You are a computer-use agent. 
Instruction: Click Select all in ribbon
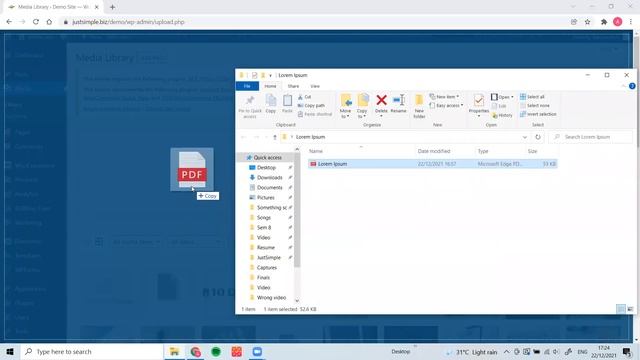[x=532, y=97]
